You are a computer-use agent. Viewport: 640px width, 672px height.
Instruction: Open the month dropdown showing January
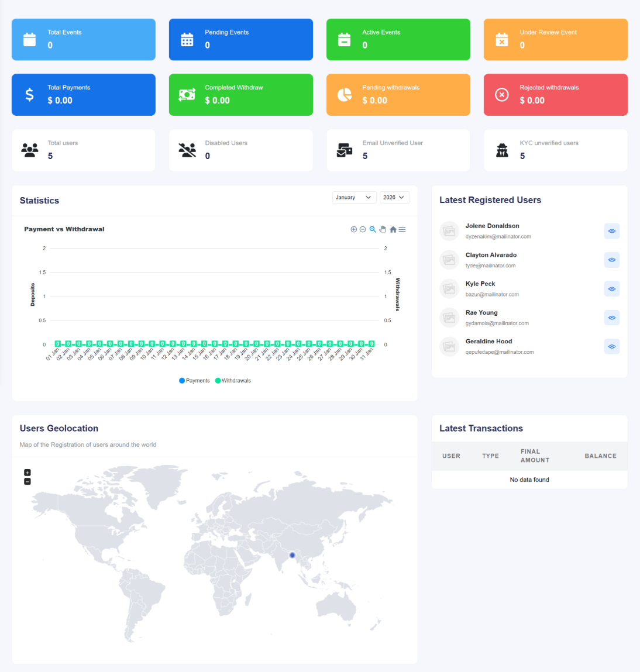(x=354, y=197)
